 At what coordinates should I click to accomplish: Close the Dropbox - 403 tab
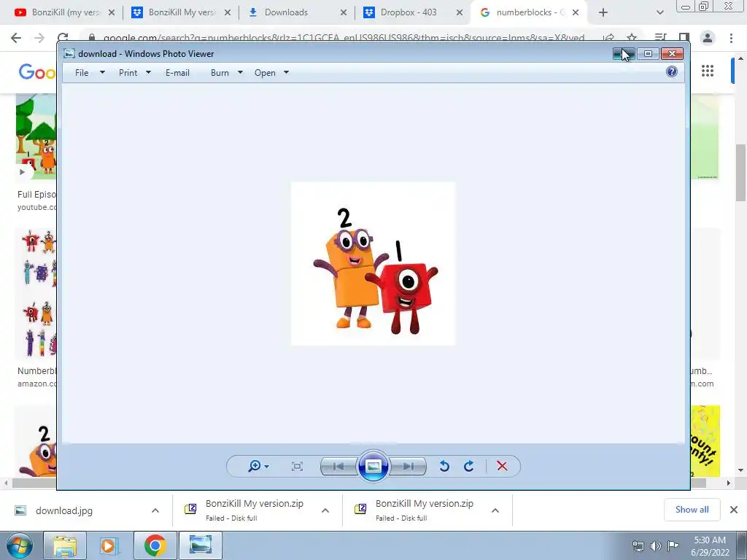460,12
